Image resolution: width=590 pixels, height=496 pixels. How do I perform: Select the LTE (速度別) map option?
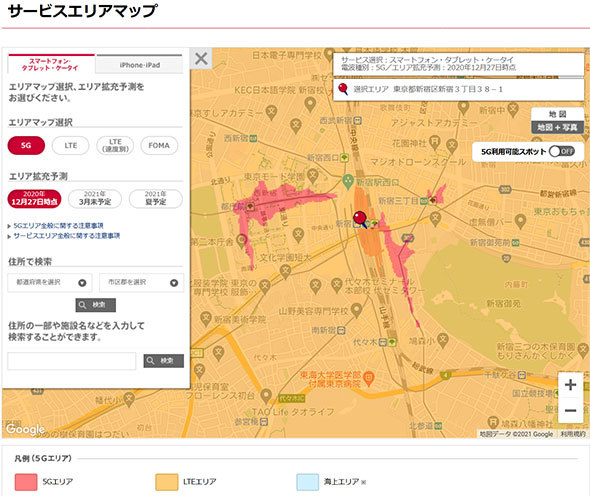click(115, 145)
